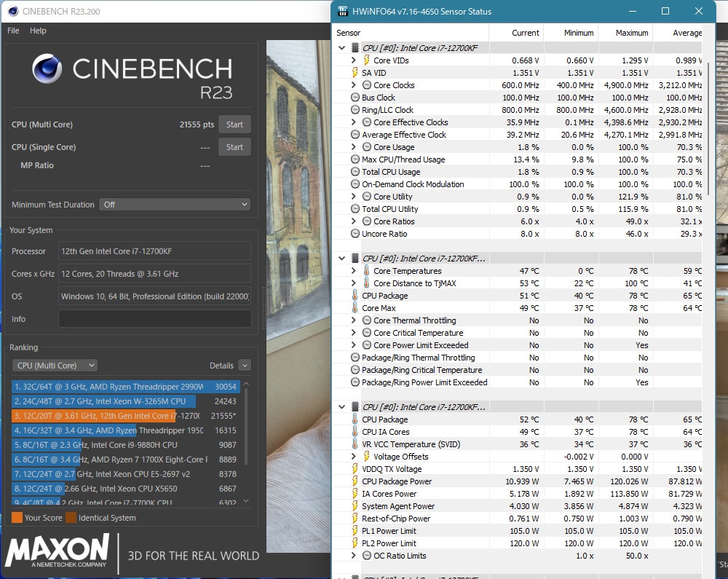The width and height of the screenshot is (728, 579).
Task: Click the Minimum column header
Action: [x=571, y=33]
